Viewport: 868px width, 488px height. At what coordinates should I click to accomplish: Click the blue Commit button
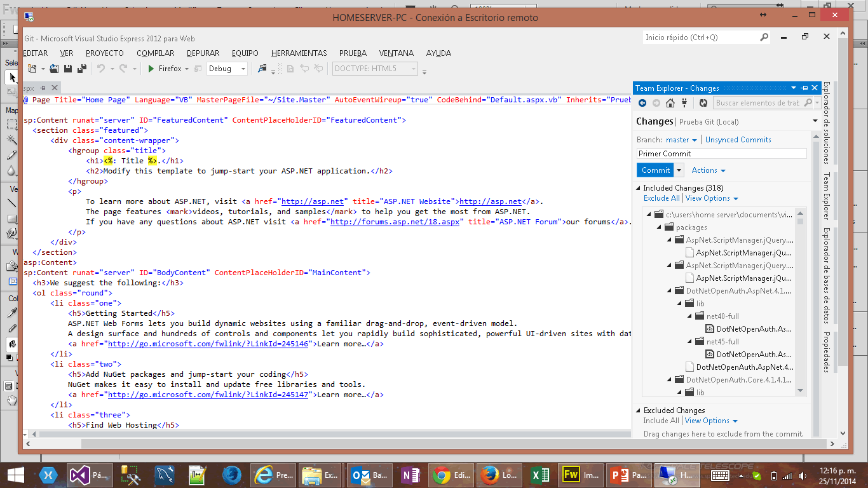(656, 170)
